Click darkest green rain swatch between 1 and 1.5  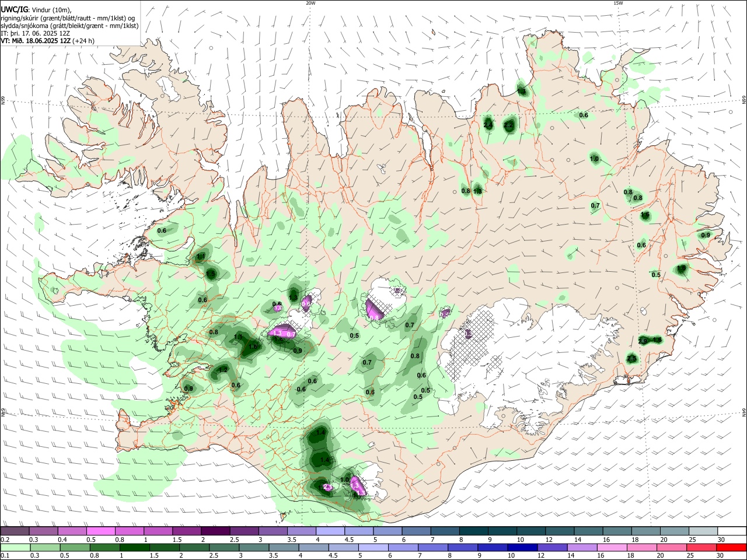coord(135,547)
